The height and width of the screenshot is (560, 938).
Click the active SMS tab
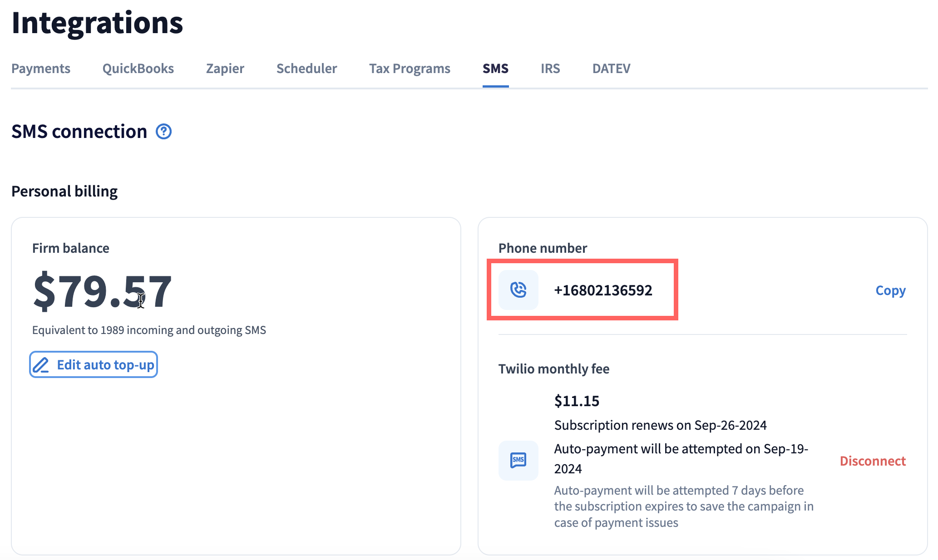point(495,69)
